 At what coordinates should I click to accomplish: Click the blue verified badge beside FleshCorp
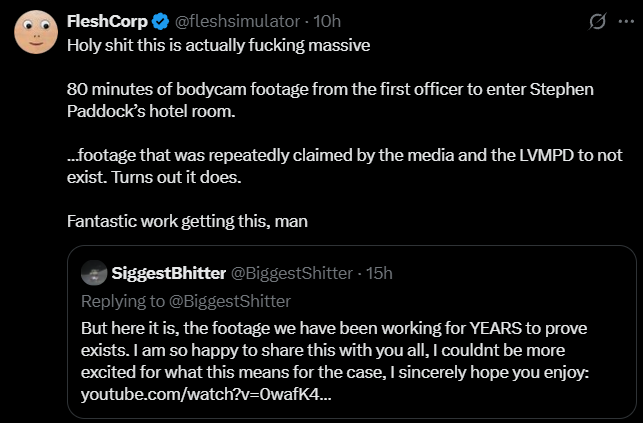pos(161,21)
